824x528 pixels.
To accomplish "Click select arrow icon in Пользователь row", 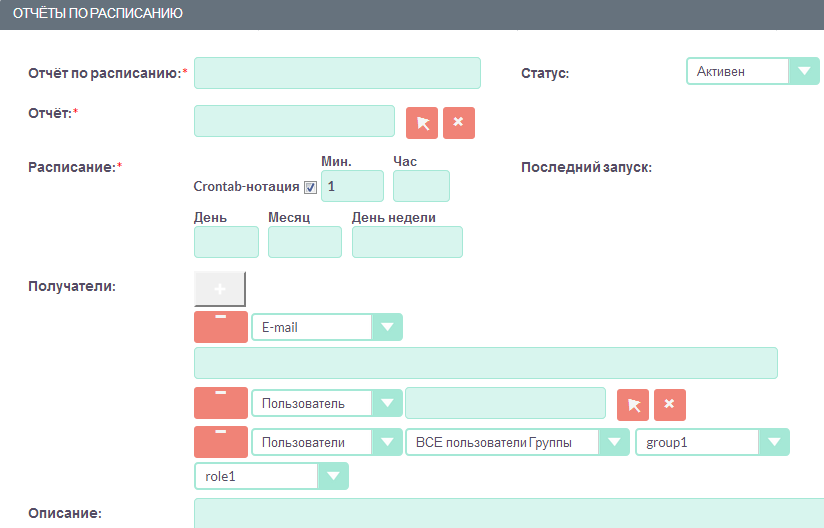I will point(633,404).
